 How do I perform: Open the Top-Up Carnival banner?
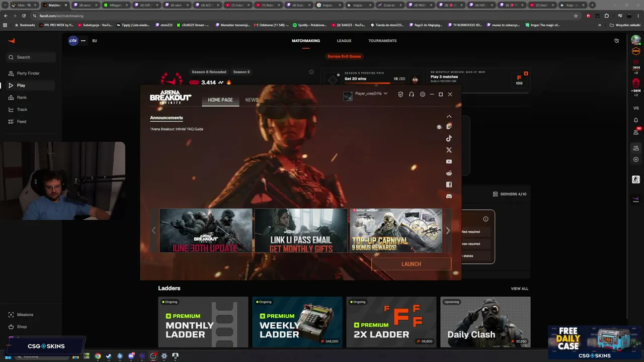coord(396,230)
